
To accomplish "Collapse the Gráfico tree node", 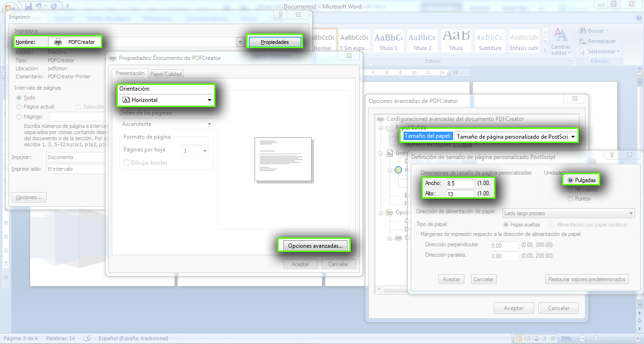I will 381,153.
